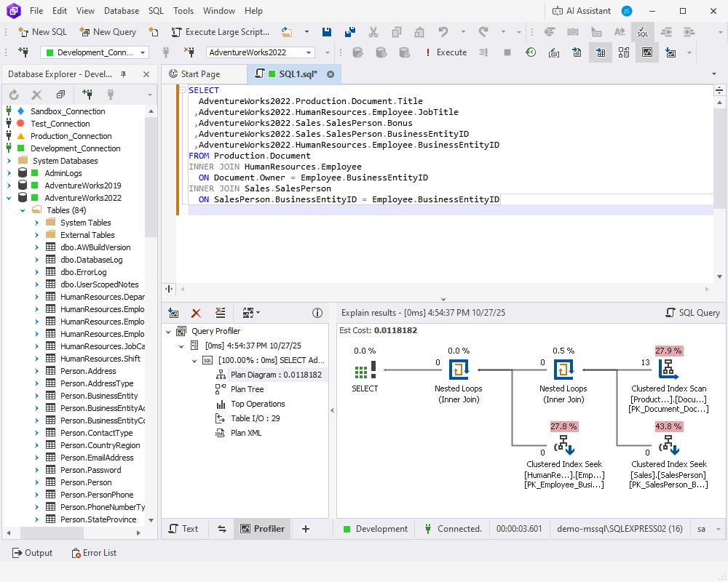Refresh the Database Explorer connections

coord(12,94)
